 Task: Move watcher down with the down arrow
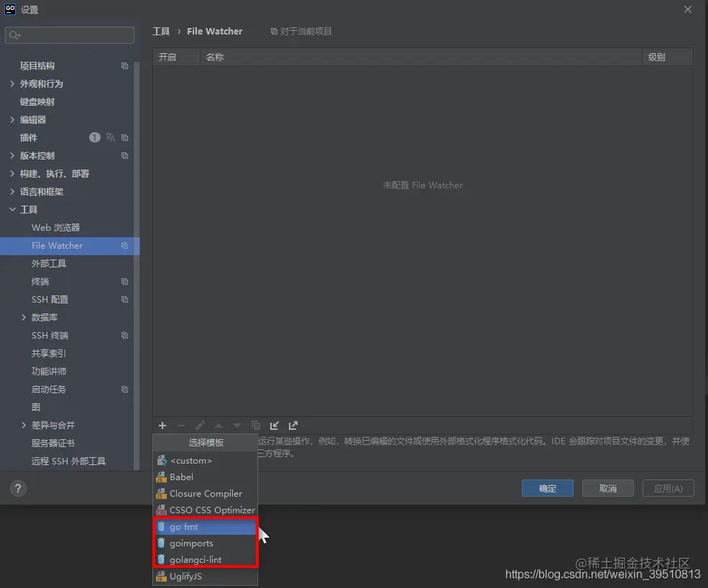[x=237, y=426]
